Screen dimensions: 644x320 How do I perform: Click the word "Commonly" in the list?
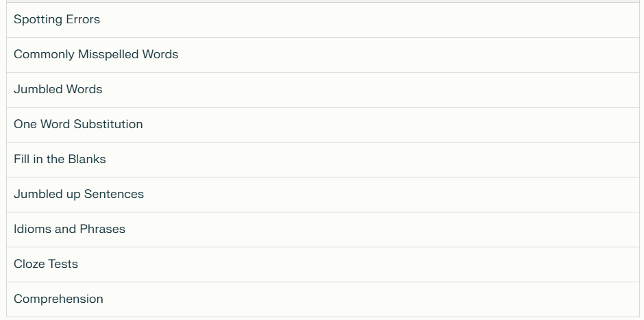(44, 55)
